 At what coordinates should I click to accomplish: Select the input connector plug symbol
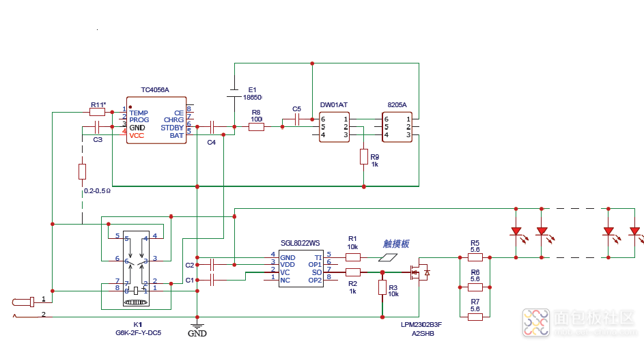tap(23, 302)
